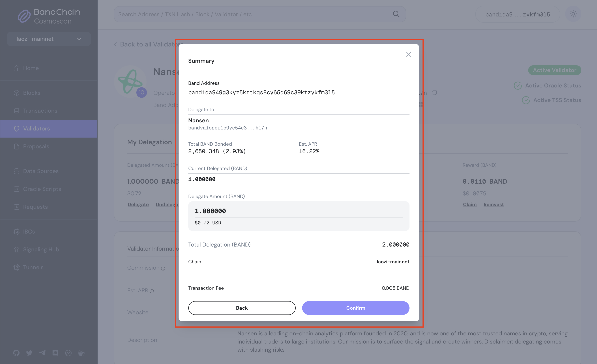The image size is (597, 364).
Task: Open the laozi-mainnet network dropdown
Action: [48, 39]
